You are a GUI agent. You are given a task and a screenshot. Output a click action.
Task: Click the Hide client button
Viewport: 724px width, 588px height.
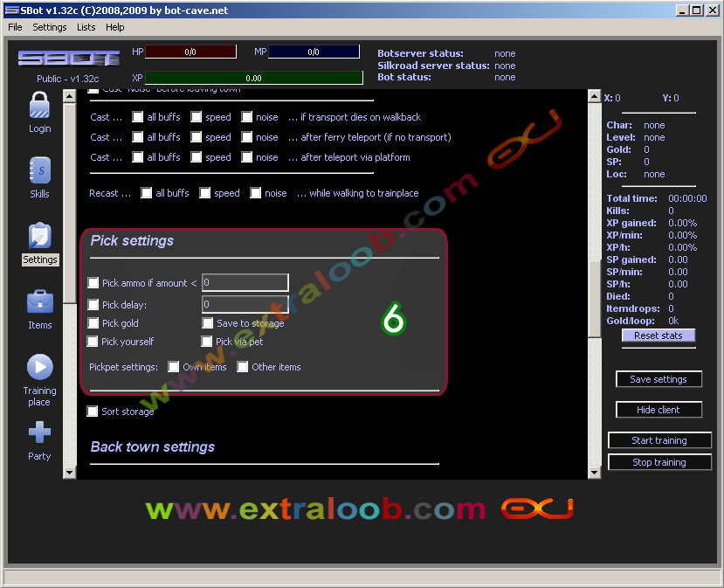click(x=658, y=410)
